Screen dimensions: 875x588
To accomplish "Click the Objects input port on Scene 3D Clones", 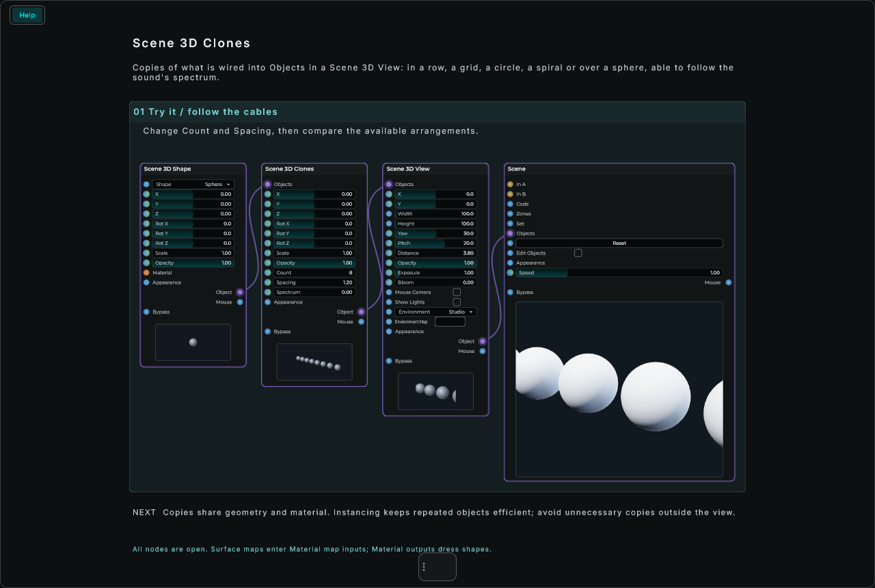I will pos(267,184).
